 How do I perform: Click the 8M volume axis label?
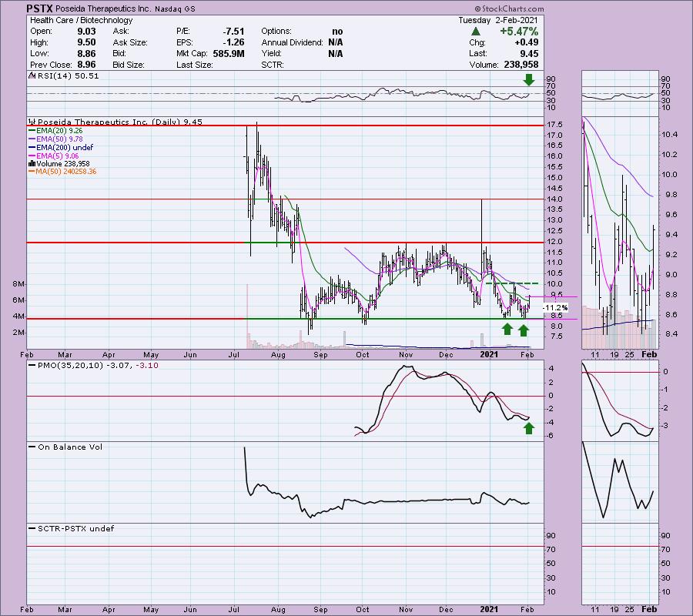tap(18, 284)
